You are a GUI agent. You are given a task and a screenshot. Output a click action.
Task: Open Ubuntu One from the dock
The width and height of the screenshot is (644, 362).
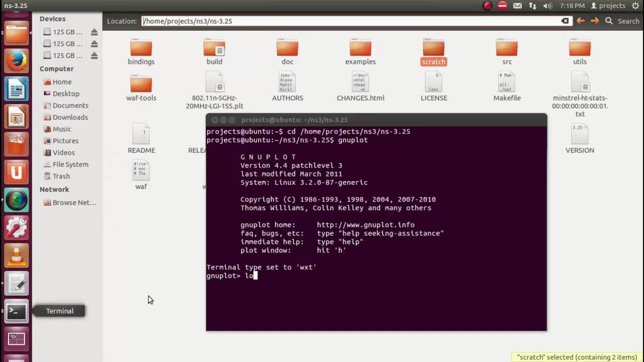pos(16,173)
